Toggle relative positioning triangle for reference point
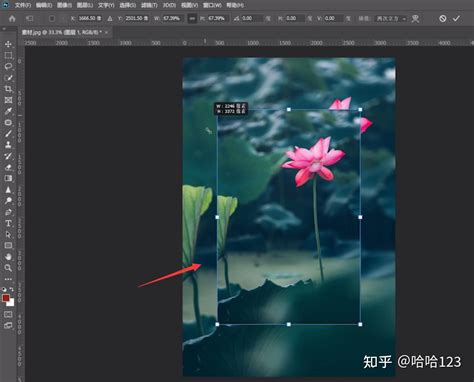Viewport: 474px width, 382px height. [110, 19]
